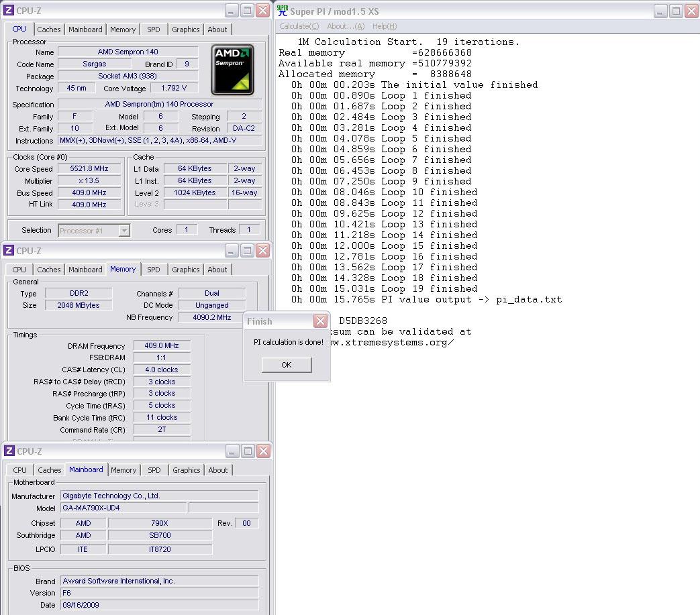Minimize the Super PI window
700x615 pixels.
pos(660,11)
